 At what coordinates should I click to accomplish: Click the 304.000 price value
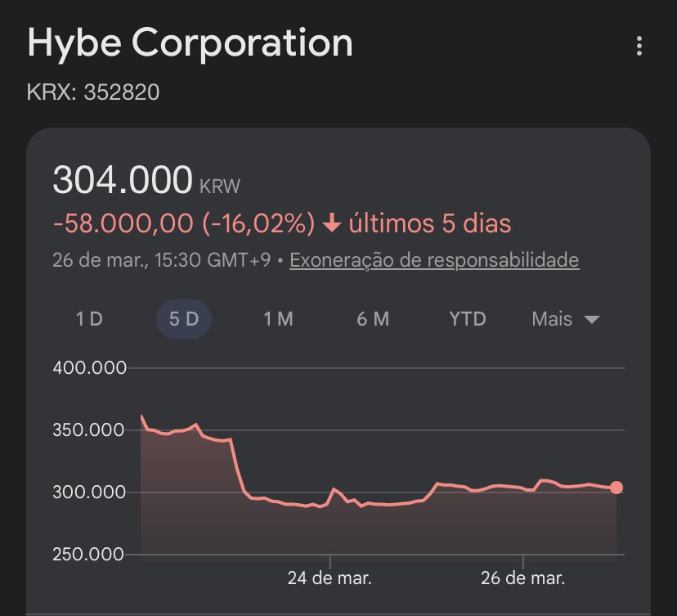pos(122,179)
